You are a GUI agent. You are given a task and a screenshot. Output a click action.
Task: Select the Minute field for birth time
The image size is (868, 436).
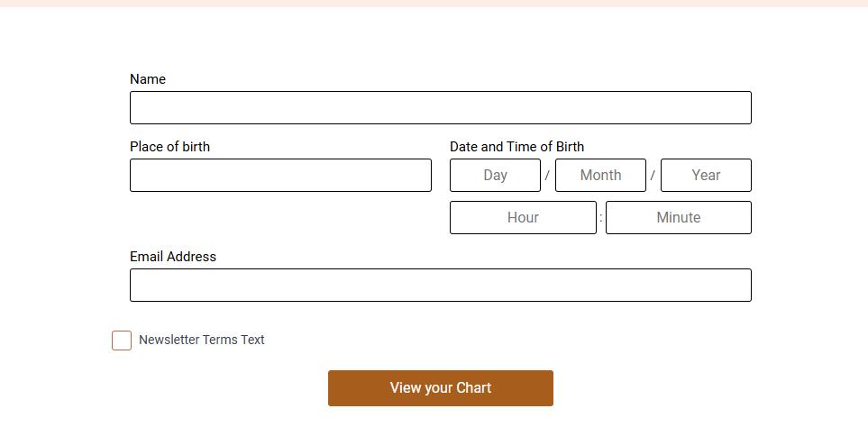[x=678, y=218]
